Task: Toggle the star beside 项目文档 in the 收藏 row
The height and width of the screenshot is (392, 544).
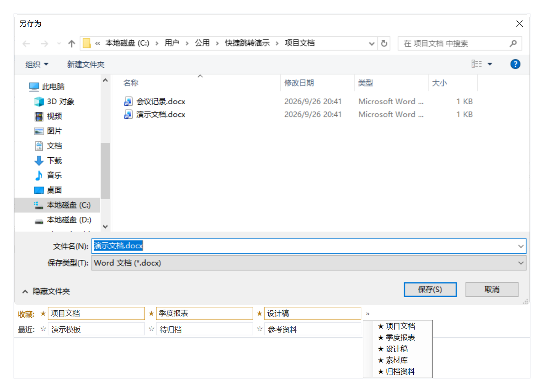Action: (43, 314)
